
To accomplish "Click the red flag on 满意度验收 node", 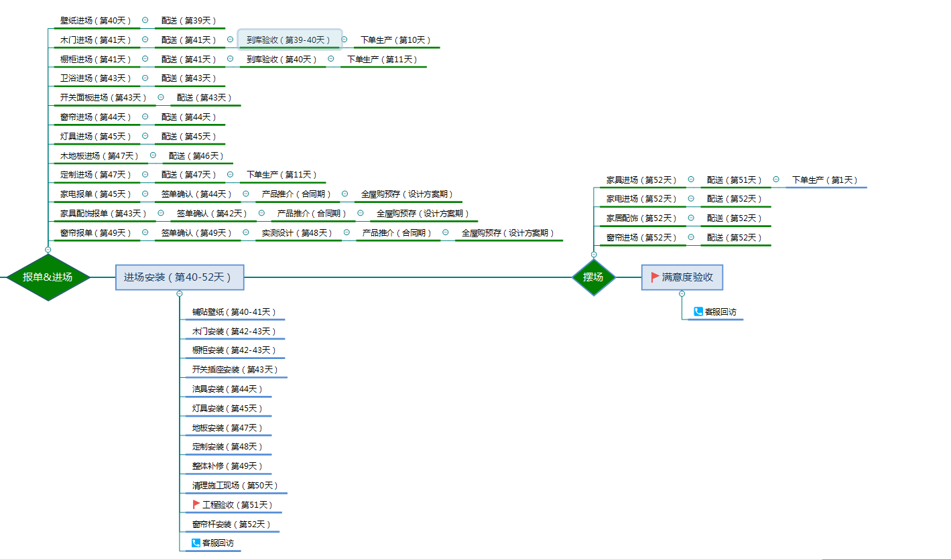I will tap(655, 277).
